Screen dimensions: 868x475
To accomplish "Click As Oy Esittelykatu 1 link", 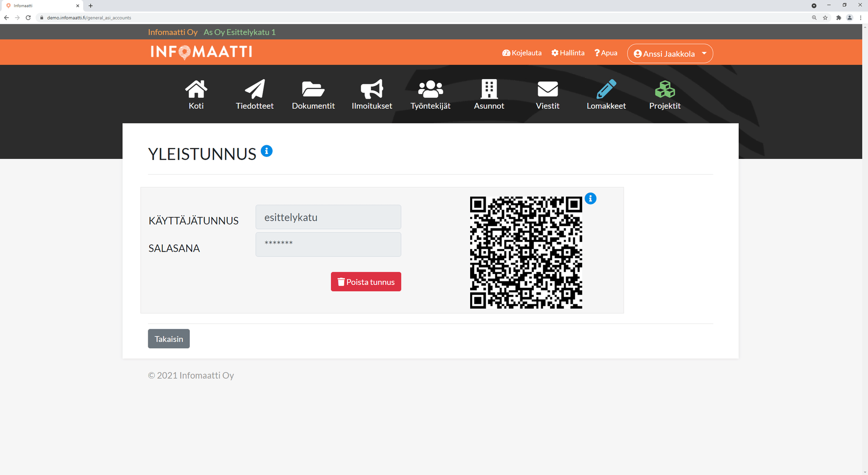I will click(x=240, y=32).
